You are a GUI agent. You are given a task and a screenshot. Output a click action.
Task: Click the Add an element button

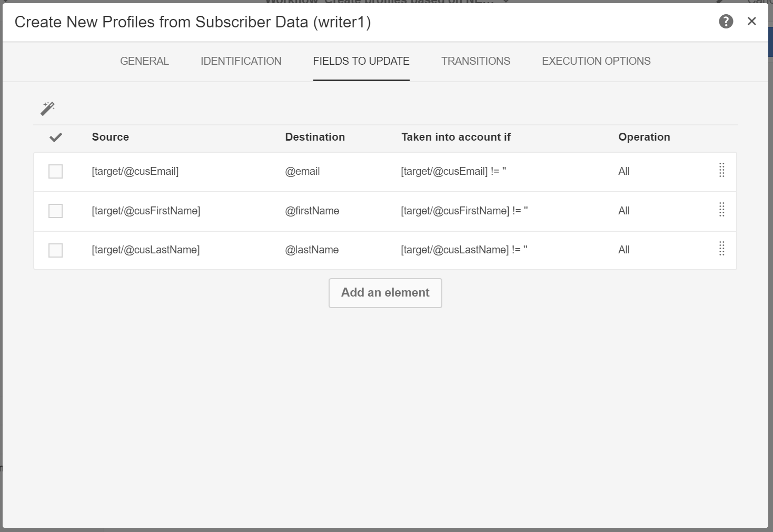(385, 293)
